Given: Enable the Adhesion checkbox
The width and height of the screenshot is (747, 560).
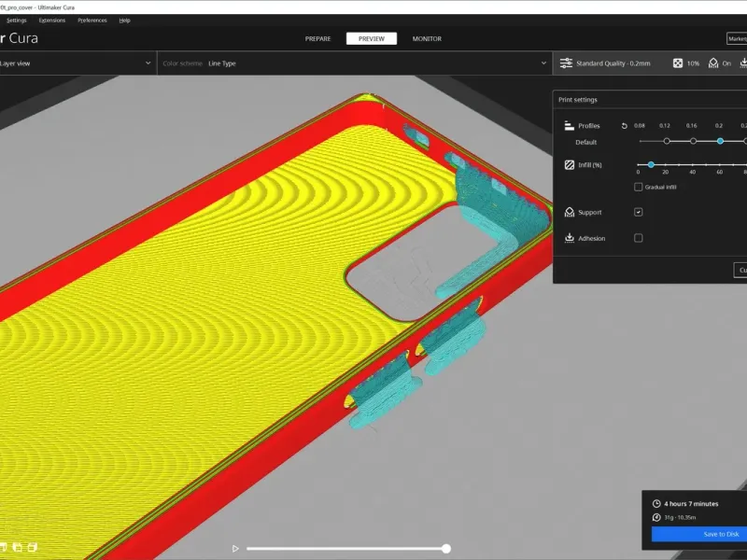Looking at the screenshot, I should (x=639, y=238).
